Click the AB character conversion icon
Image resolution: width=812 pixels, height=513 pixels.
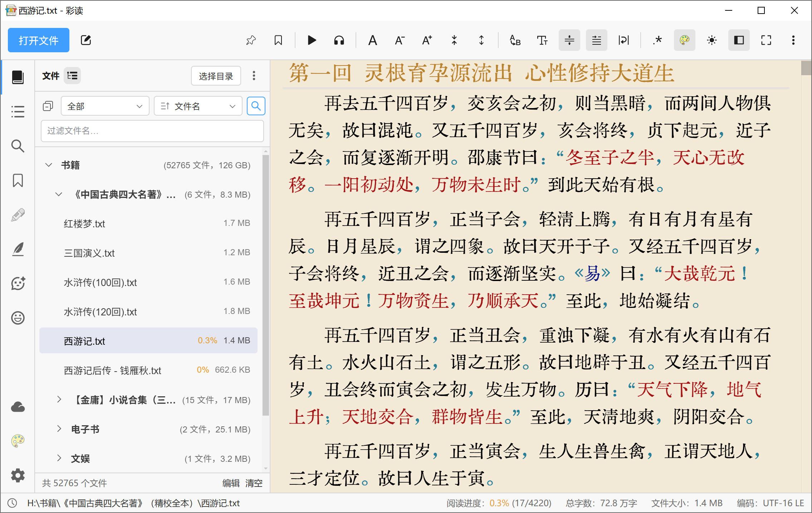[x=515, y=40]
